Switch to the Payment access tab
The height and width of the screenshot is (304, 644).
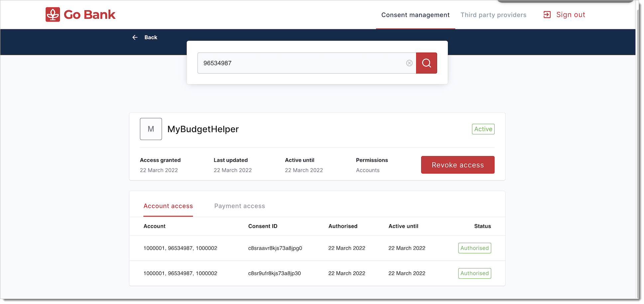tap(240, 206)
